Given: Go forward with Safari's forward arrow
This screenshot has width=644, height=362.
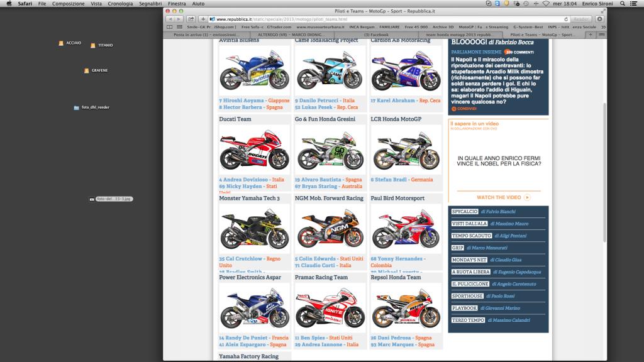Looking at the screenshot, I should click(179, 19).
